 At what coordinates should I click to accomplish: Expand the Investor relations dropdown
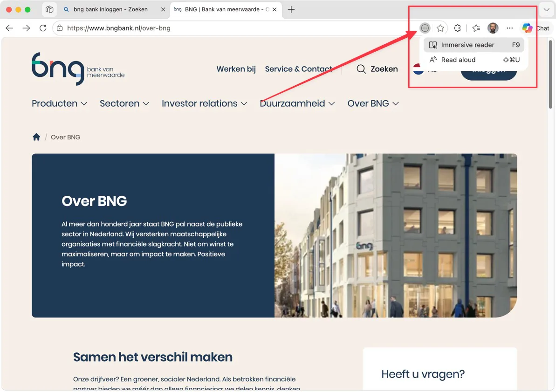coord(205,103)
